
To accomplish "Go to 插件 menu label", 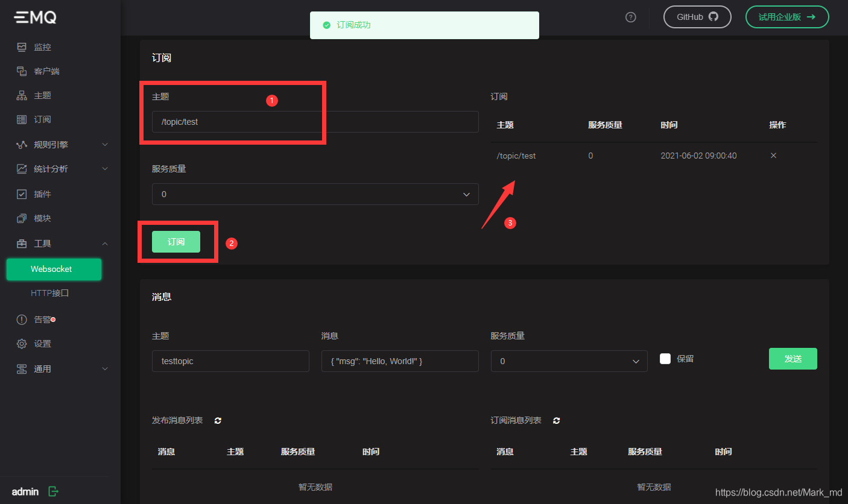I will point(43,194).
